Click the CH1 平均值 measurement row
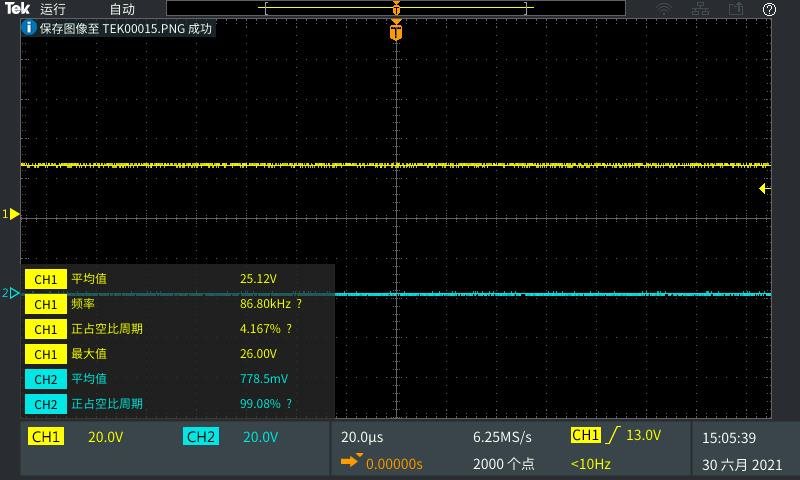The height and width of the screenshot is (480, 800). click(x=180, y=279)
